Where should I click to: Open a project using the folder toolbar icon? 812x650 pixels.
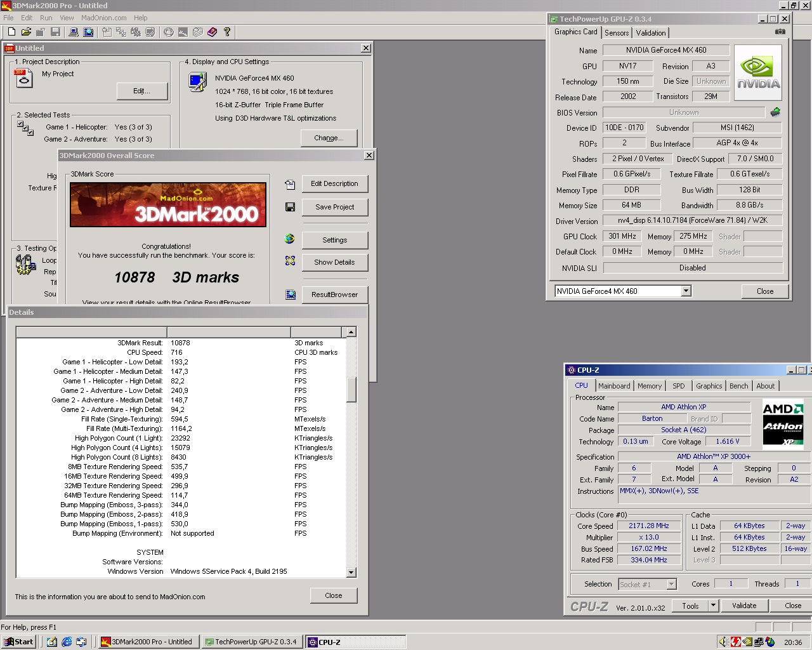27,32
